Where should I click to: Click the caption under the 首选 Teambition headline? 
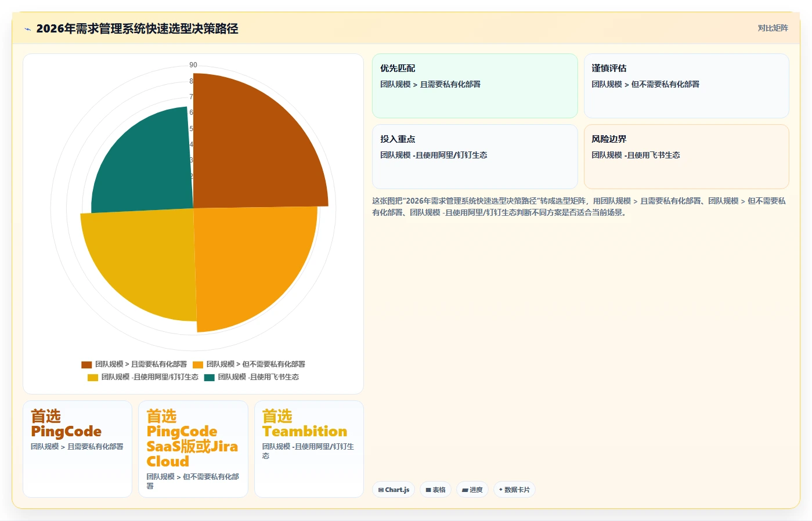[x=308, y=451]
